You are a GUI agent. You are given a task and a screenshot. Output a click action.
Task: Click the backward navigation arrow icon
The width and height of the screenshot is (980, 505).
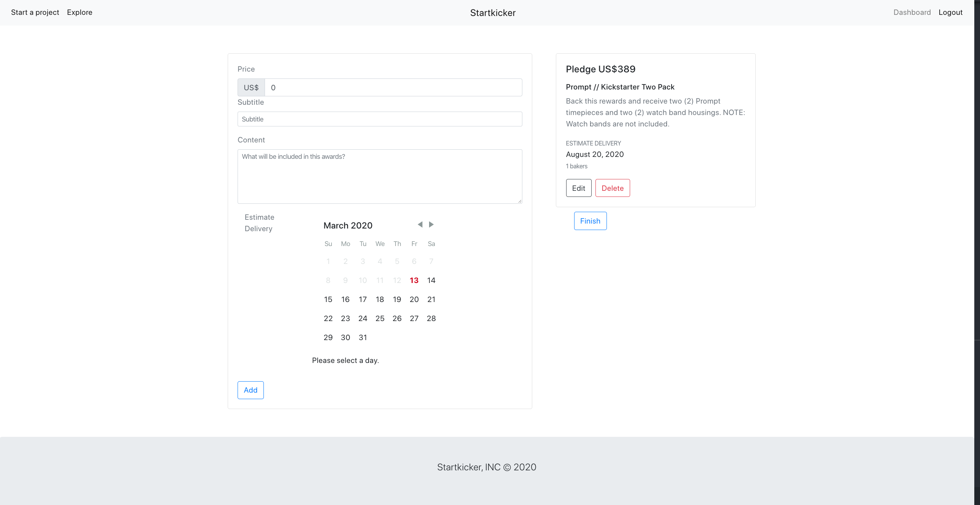pos(419,225)
